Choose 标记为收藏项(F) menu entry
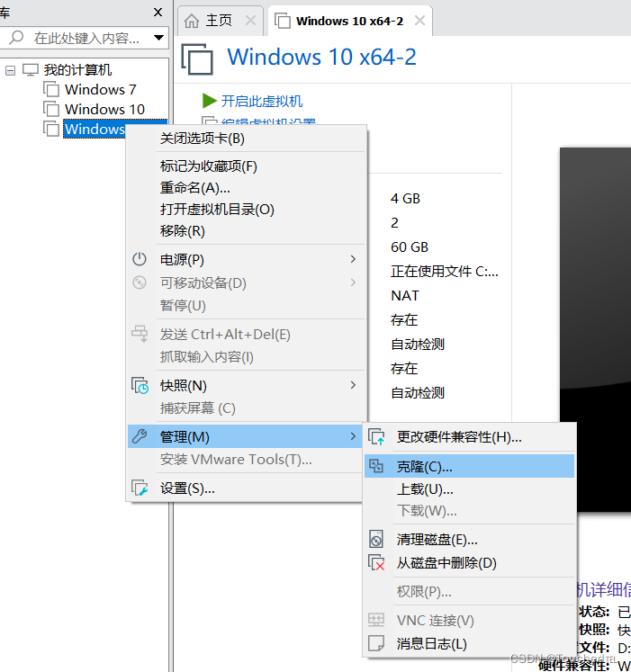This screenshot has width=631, height=672. click(247, 166)
